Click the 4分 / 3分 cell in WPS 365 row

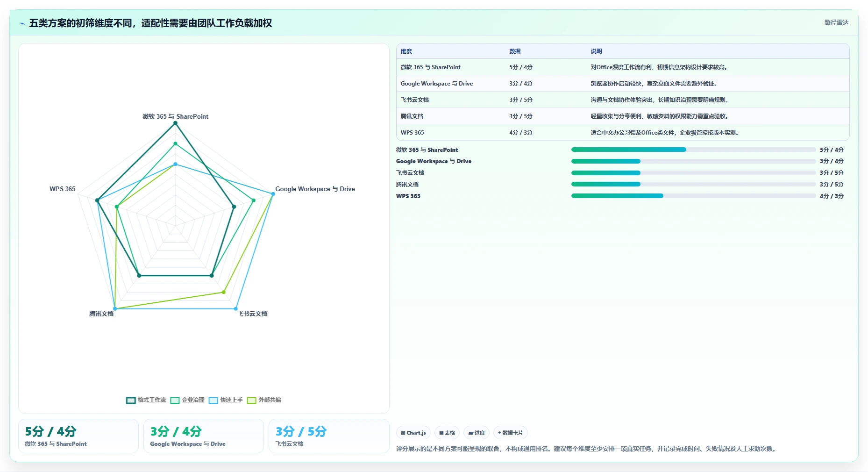click(521, 132)
